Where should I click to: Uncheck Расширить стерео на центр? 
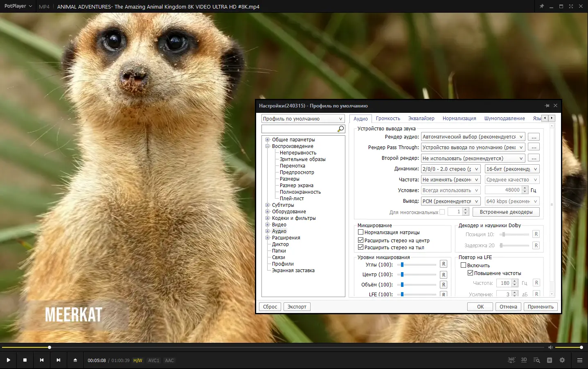(x=360, y=240)
